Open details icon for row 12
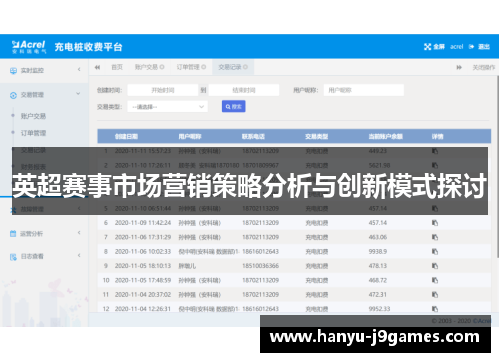The height and width of the screenshot is (362, 500). pos(435,309)
